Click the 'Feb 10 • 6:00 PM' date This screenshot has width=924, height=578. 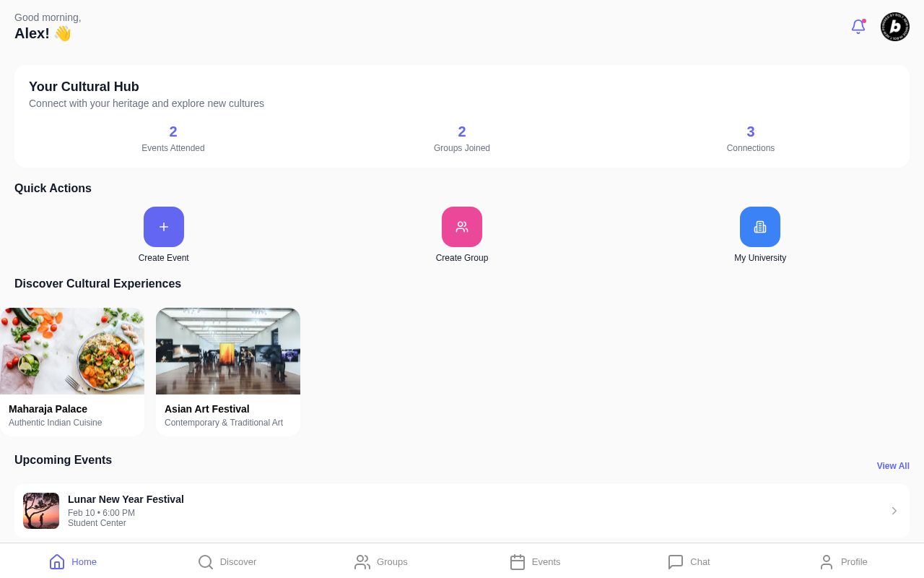(101, 513)
